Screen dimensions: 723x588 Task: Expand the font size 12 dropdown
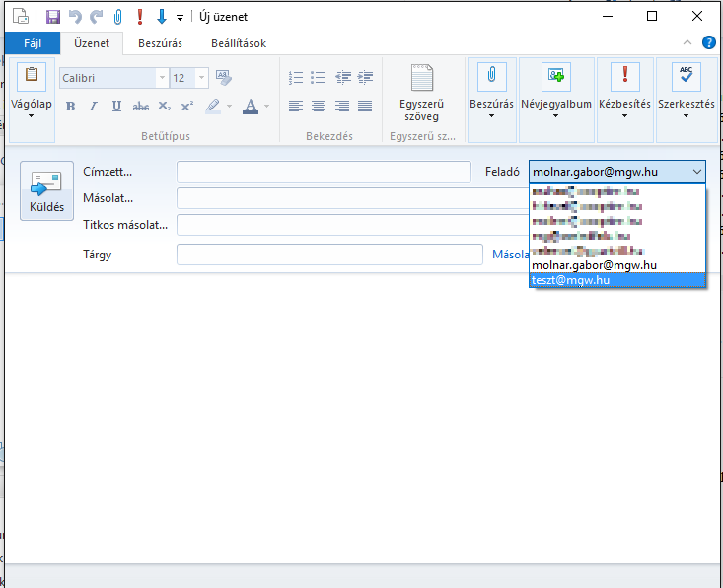click(x=201, y=78)
